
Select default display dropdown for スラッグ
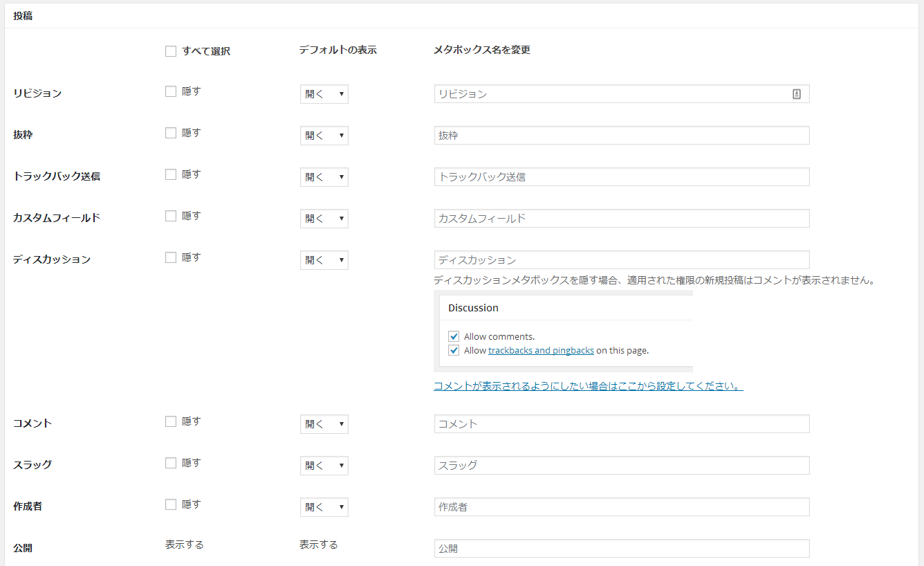point(324,466)
